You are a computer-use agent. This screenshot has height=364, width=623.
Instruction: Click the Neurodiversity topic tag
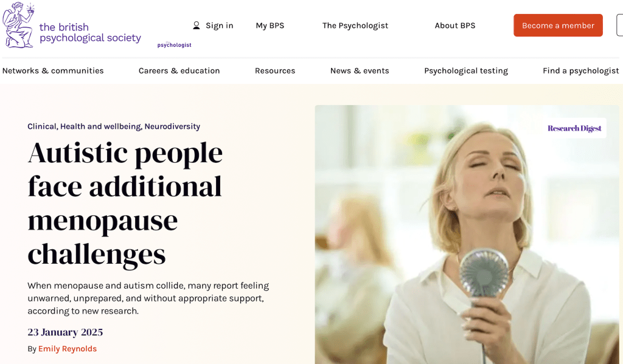(172, 126)
